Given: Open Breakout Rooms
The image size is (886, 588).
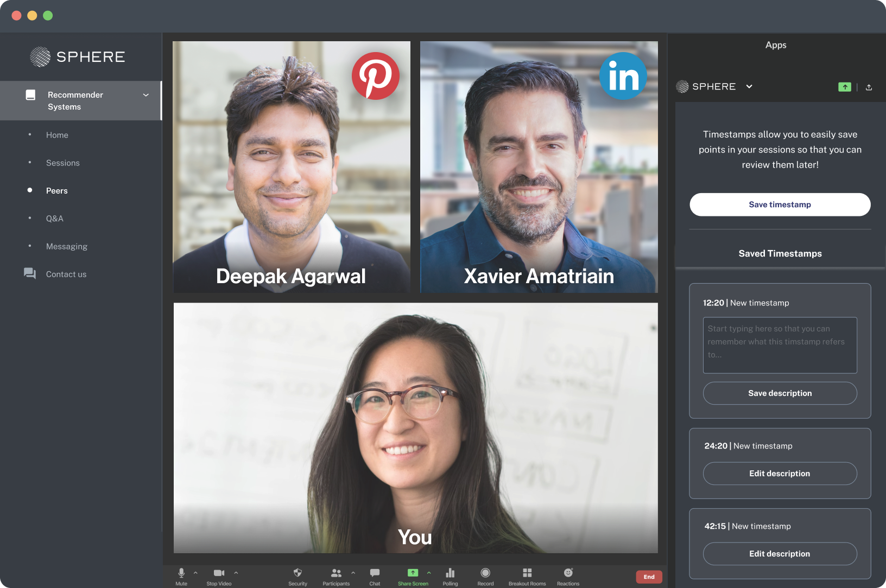Looking at the screenshot, I should [527, 576].
